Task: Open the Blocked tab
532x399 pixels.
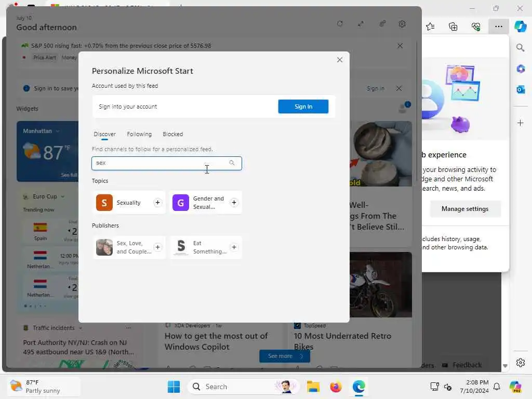Action: pyautogui.click(x=172, y=134)
